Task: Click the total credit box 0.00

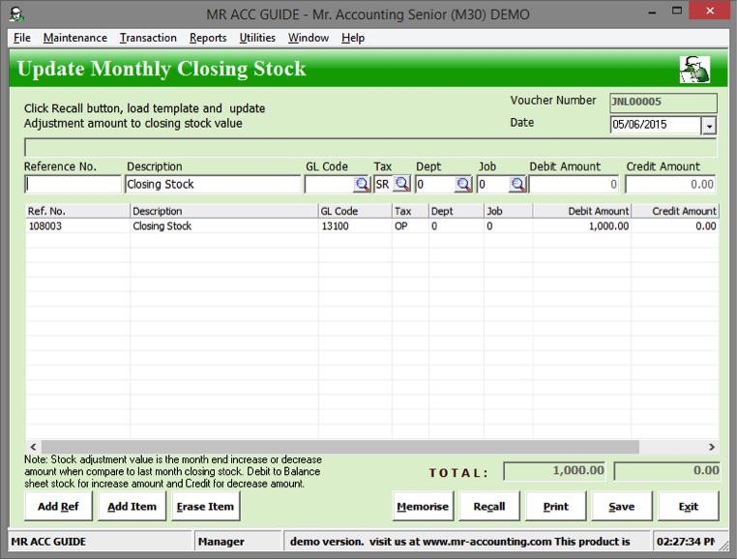Action: click(666, 471)
